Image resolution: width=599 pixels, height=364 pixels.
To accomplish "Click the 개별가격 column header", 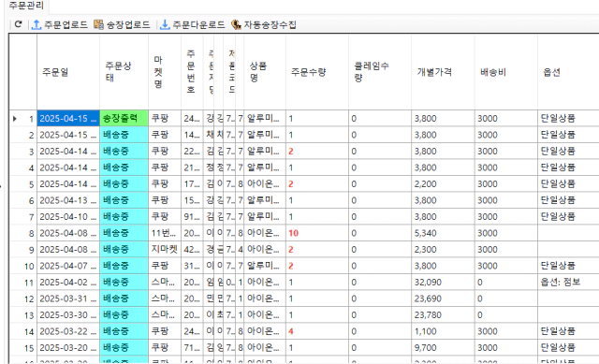I will click(443, 72).
